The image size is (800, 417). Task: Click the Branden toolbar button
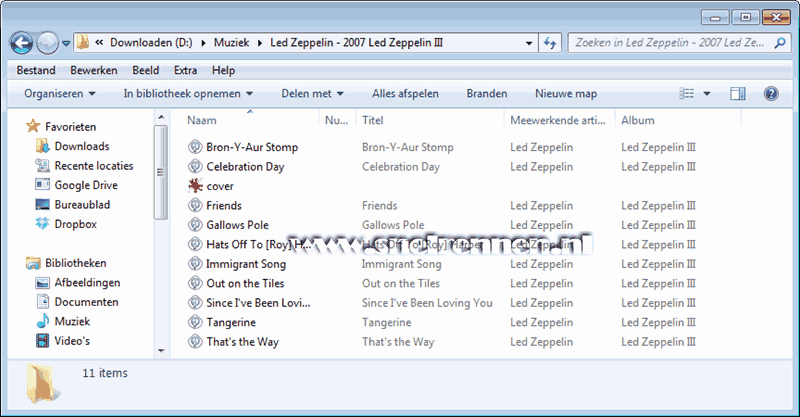[x=487, y=94]
